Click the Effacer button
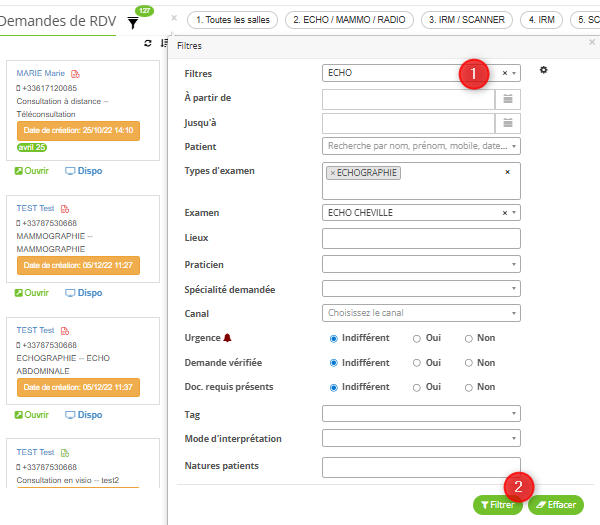This screenshot has height=525, width=600. pos(555,505)
